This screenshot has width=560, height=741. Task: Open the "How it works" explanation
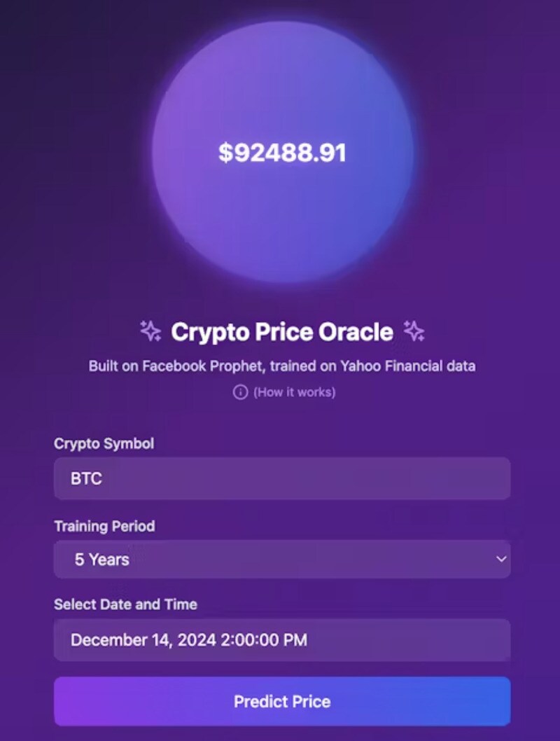click(x=294, y=392)
